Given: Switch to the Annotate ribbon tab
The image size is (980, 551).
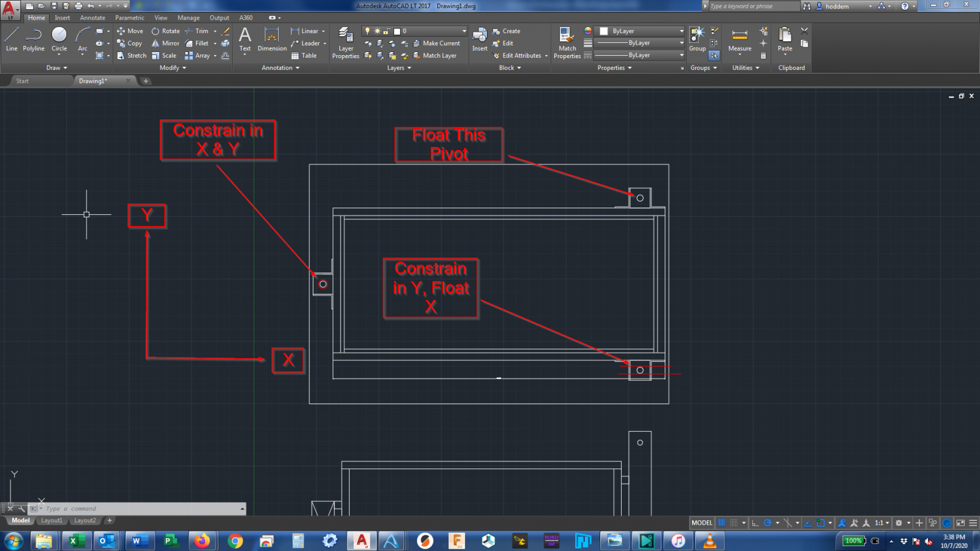Looking at the screenshot, I should (92, 18).
